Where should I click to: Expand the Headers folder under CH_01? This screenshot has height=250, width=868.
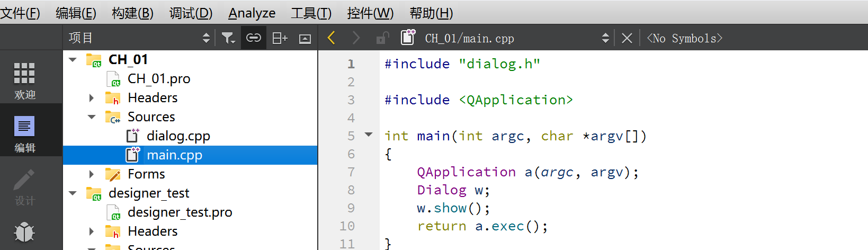point(92,98)
